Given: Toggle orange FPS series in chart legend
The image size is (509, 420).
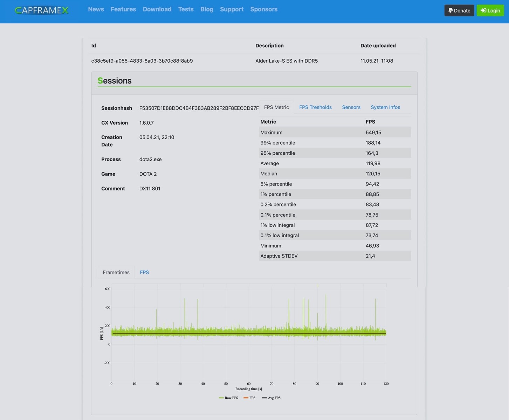Looking at the screenshot, I should (249, 398).
